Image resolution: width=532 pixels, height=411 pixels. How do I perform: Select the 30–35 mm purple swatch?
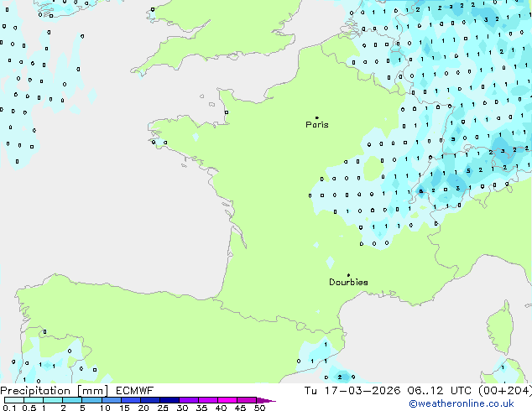pos(188,400)
